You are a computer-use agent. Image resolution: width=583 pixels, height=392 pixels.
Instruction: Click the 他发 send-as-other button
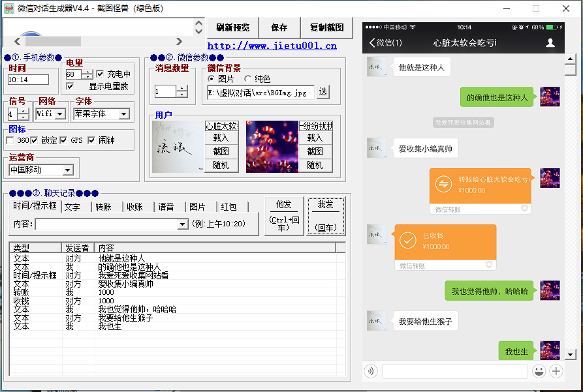click(284, 216)
